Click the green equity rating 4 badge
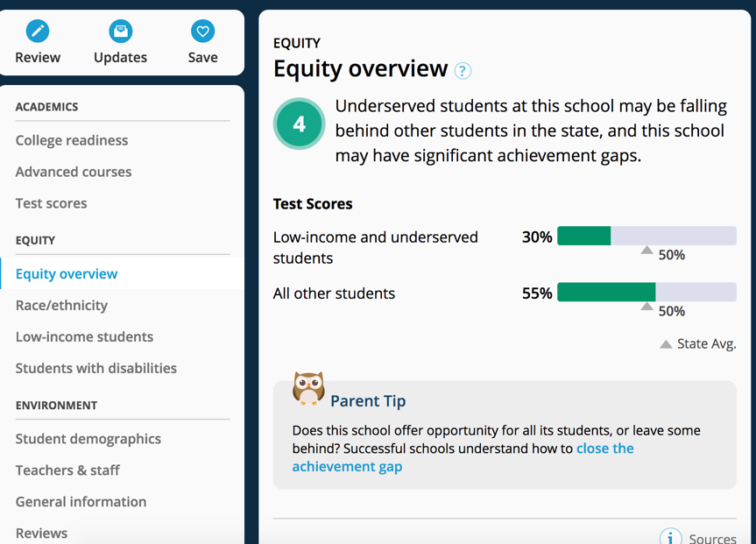Screen dimensions: 756x544 pyautogui.click(x=300, y=124)
